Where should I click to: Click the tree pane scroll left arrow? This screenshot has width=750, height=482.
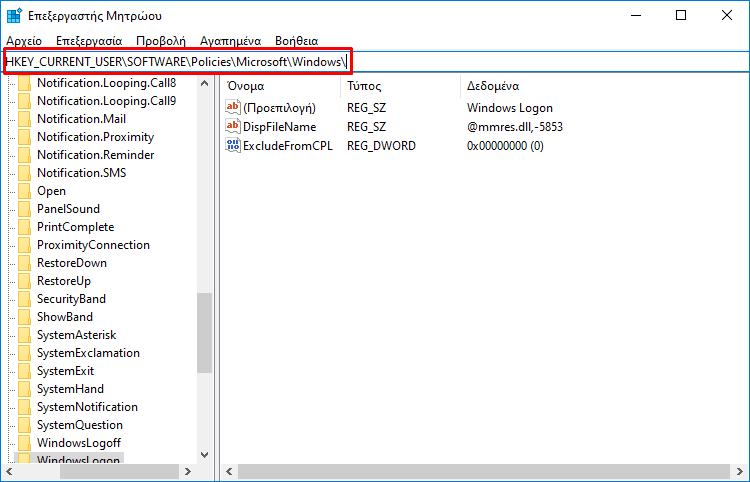click(9, 471)
